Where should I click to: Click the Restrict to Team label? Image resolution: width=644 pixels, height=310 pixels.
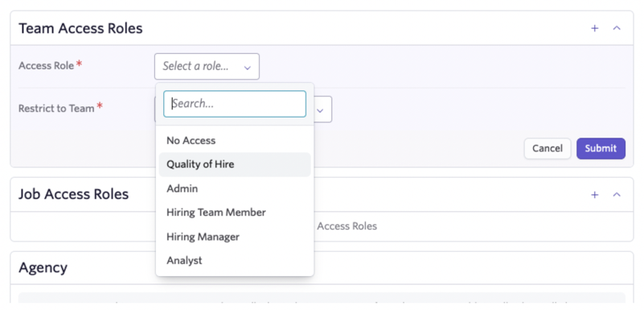click(56, 109)
